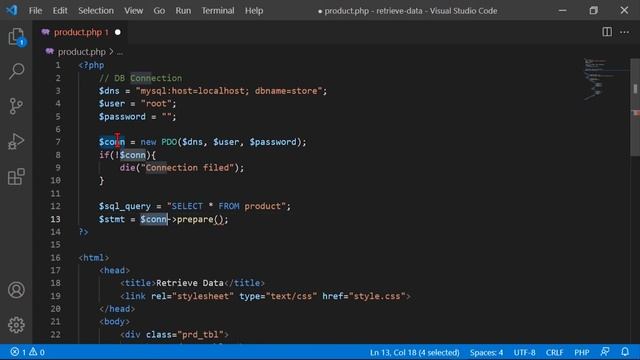Screen dimensions: 640x360
Task: Minimize the VS Code window
Action: click(x=562, y=10)
